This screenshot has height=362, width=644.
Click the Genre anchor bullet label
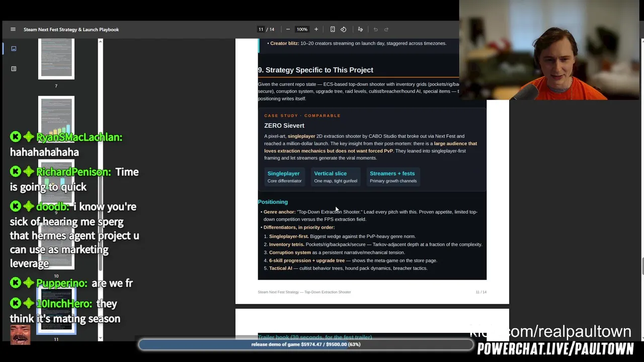point(279,212)
